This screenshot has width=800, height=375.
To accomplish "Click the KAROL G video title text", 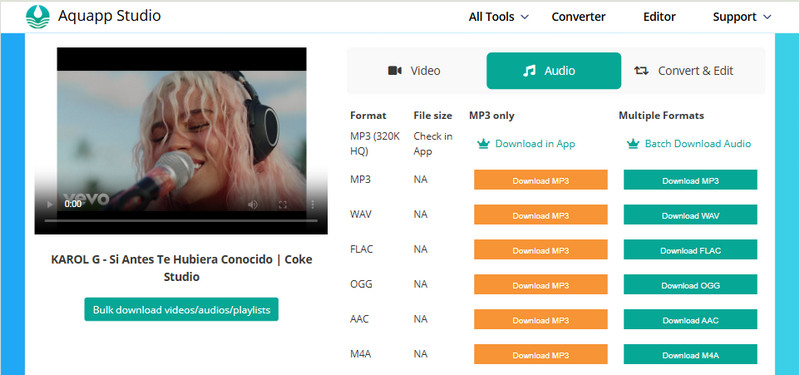I will pyautogui.click(x=181, y=268).
